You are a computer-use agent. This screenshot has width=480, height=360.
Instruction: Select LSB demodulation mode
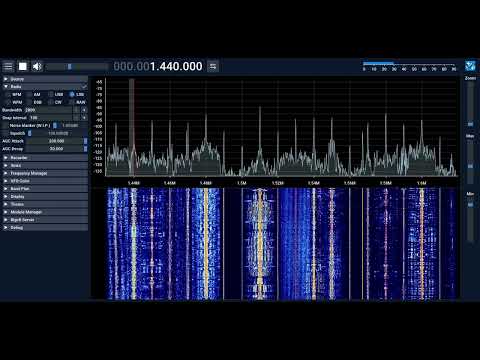pos(77,94)
